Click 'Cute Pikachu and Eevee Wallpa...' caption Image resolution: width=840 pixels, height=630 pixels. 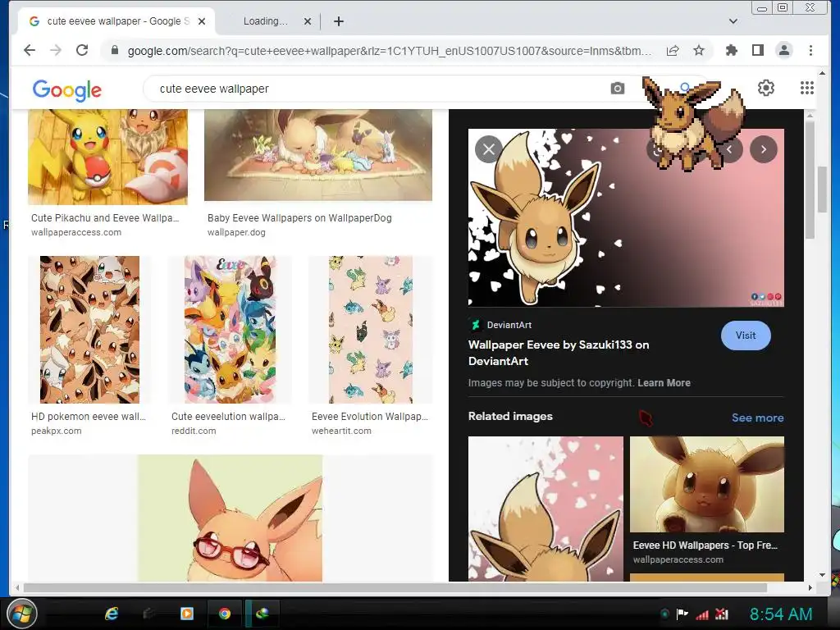[105, 218]
